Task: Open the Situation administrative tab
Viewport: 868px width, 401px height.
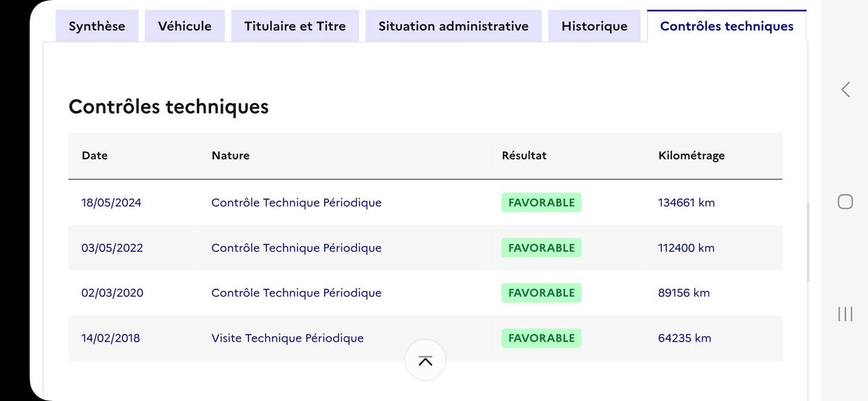Action: pyautogui.click(x=454, y=26)
